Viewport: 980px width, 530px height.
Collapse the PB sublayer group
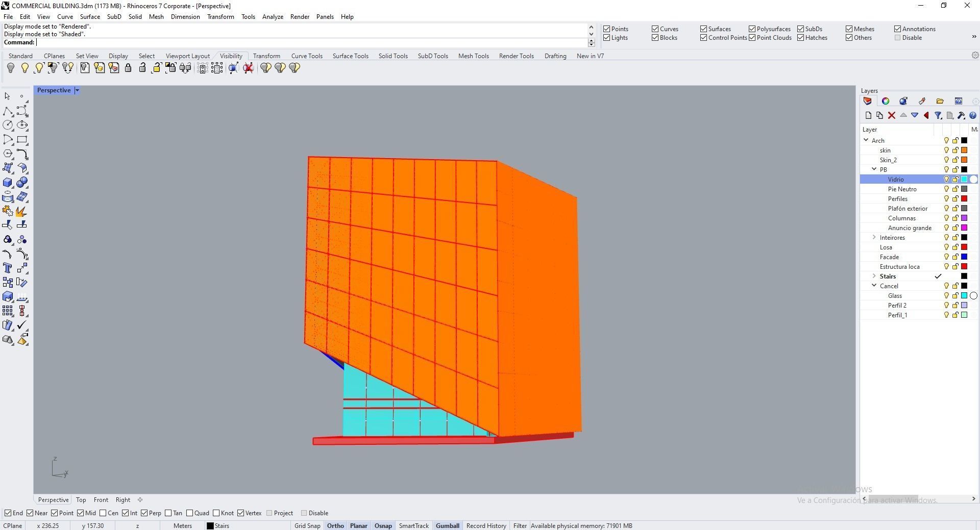(x=874, y=169)
